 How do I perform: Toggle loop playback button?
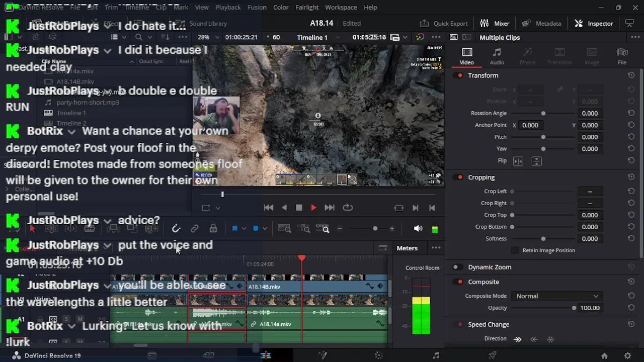(348, 208)
